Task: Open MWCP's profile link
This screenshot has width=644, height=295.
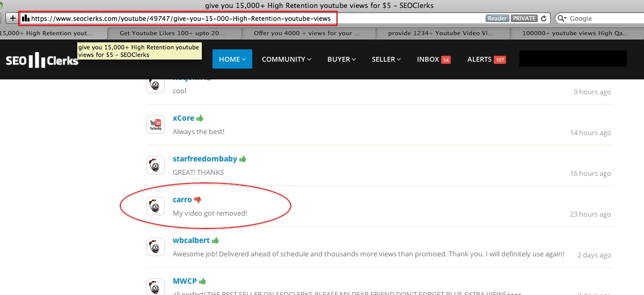Action: [x=185, y=281]
